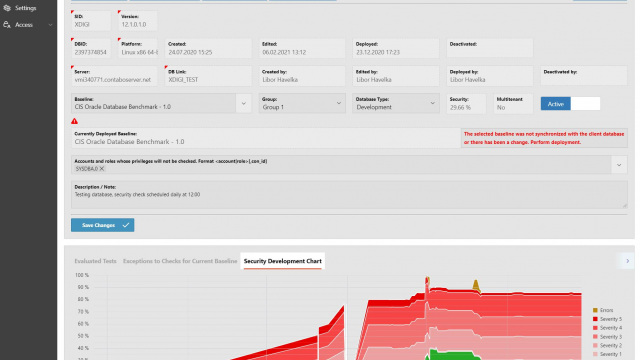
Task: Open Settings gear icon in sidebar
Action: [x=7, y=8]
